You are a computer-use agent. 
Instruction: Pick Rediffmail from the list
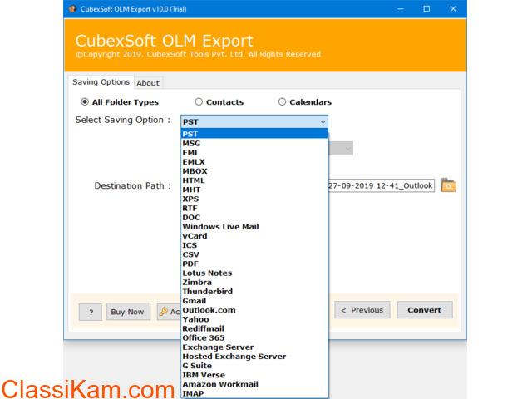[x=254, y=329]
